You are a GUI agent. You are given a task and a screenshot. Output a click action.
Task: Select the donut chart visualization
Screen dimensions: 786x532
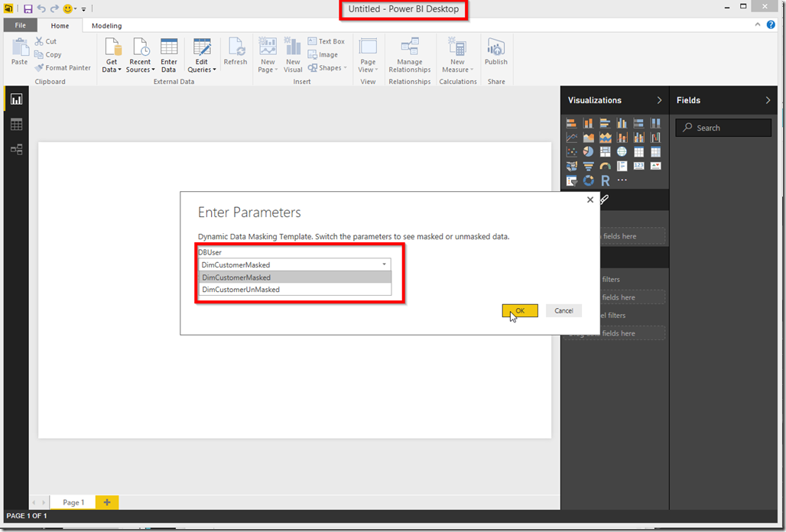pos(588,180)
